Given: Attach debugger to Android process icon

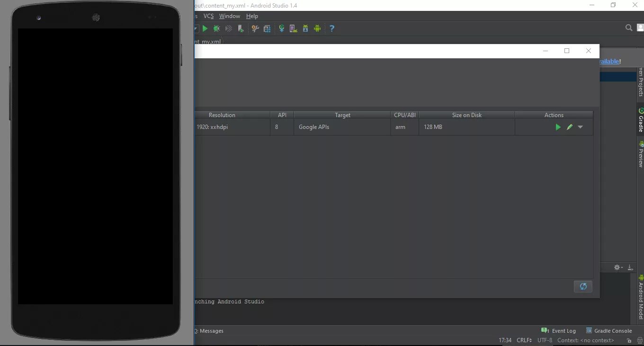Looking at the screenshot, I should [241, 28].
